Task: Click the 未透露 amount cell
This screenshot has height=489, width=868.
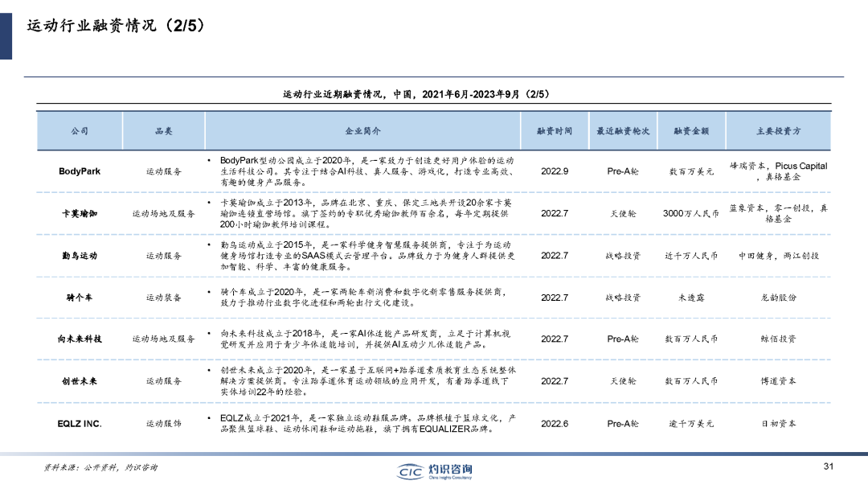Action: pyautogui.click(x=691, y=298)
